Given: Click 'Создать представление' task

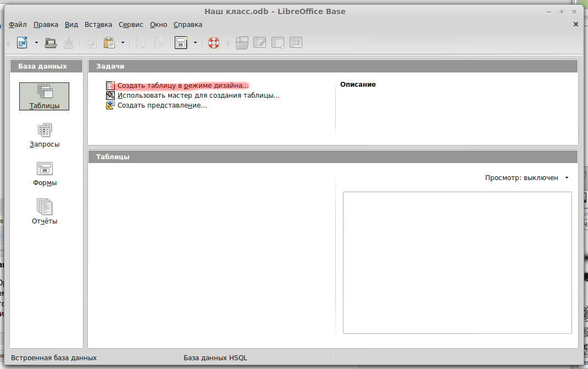Looking at the screenshot, I should [x=162, y=105].
